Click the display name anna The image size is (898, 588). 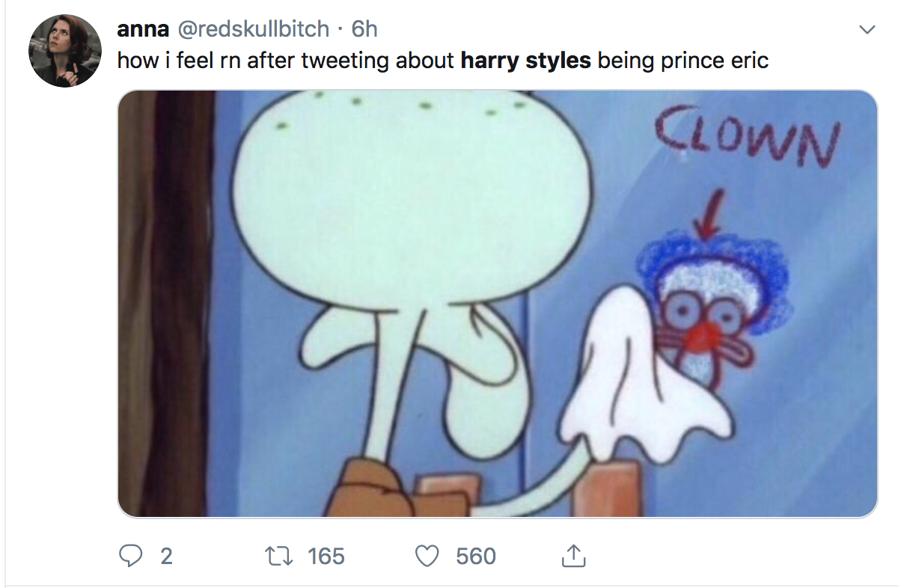(x=143, y=29)
